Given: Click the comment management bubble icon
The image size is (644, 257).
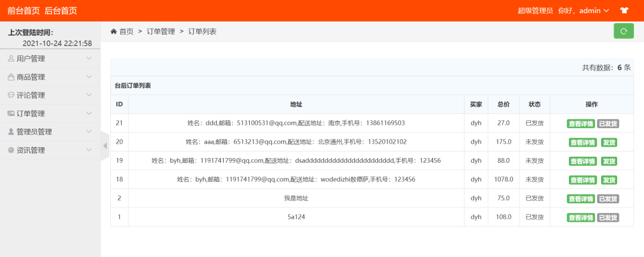Looking at the screenshot, I should tap(11, 95).
